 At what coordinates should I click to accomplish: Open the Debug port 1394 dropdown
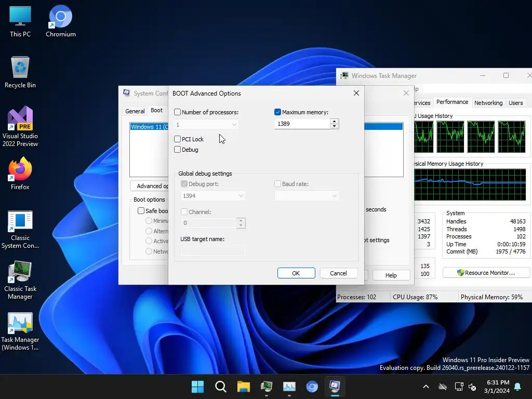point(213,196)
